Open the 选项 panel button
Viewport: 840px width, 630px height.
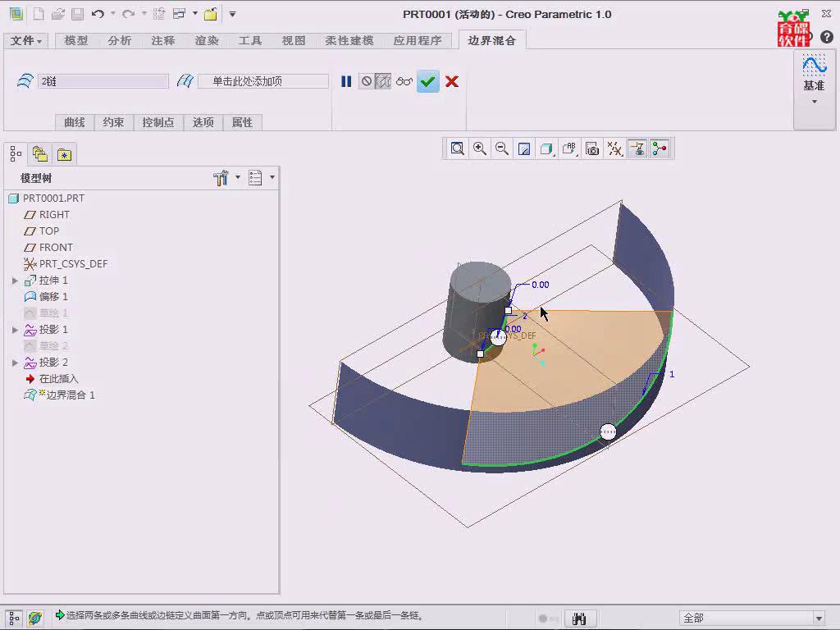203,123
